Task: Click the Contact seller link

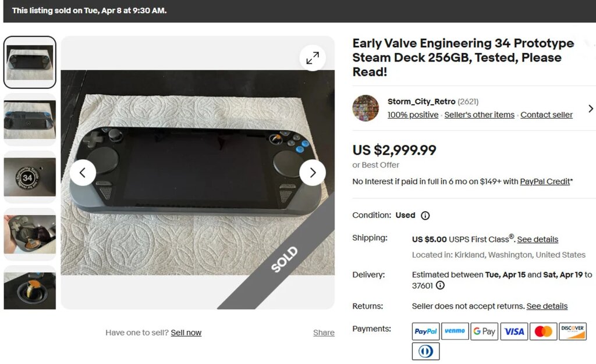Action: pos(546,115)
